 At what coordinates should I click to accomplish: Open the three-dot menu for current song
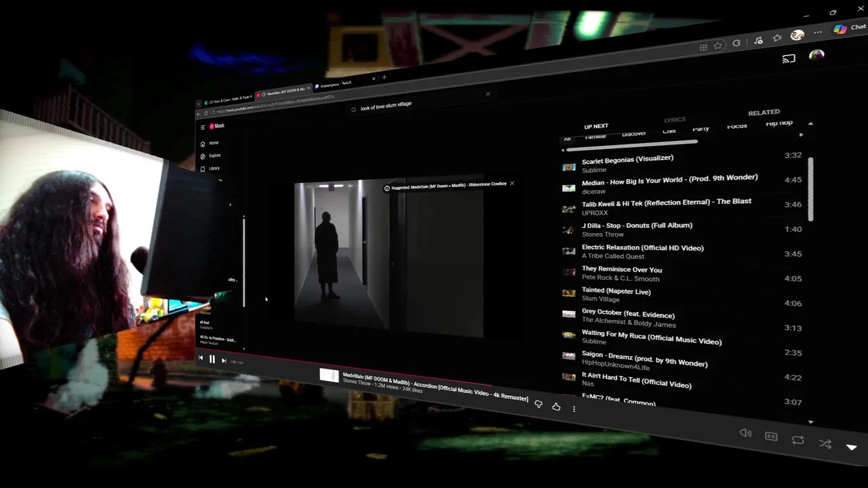pos(574,409)
